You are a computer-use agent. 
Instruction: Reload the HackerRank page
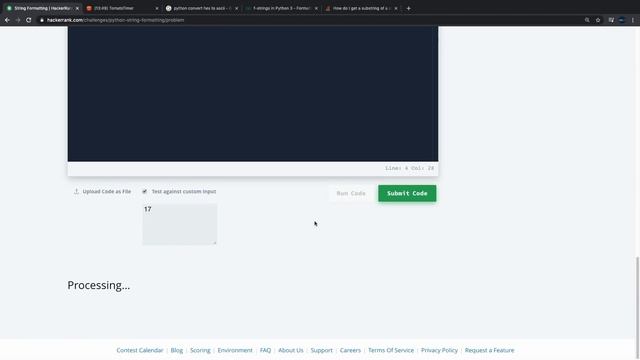[29, 20]
